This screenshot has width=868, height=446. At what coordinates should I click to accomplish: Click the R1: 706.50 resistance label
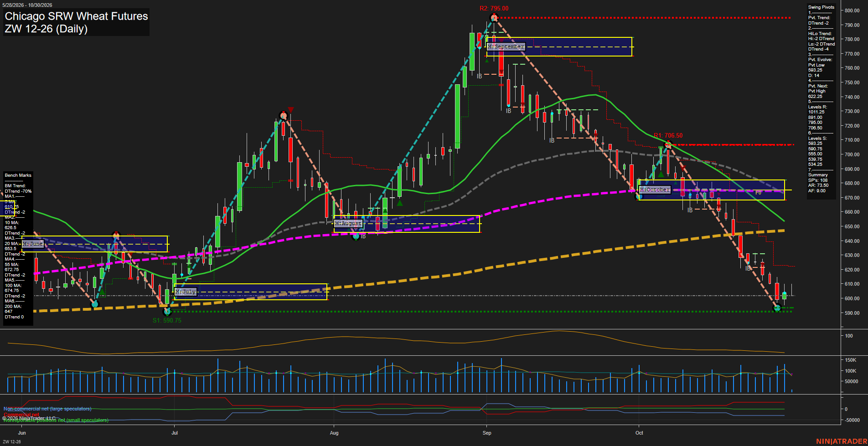point(668,136)
